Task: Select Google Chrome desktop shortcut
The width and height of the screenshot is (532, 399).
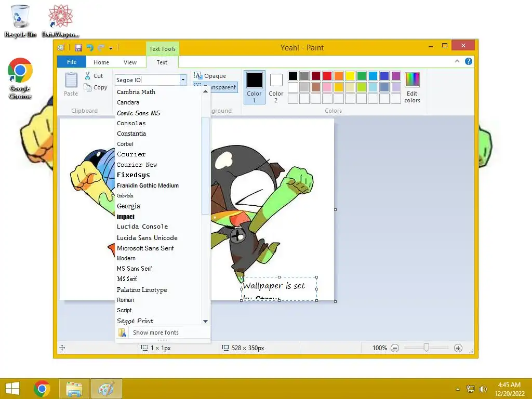Action: pos(20,79)
